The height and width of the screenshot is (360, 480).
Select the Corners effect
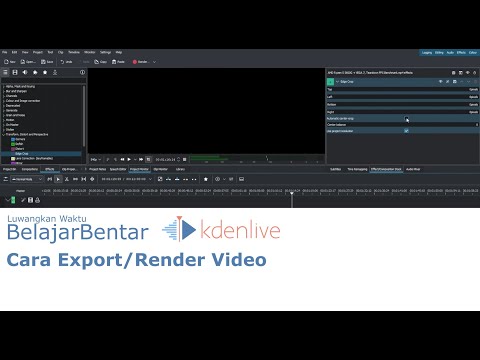click(18, 139)
